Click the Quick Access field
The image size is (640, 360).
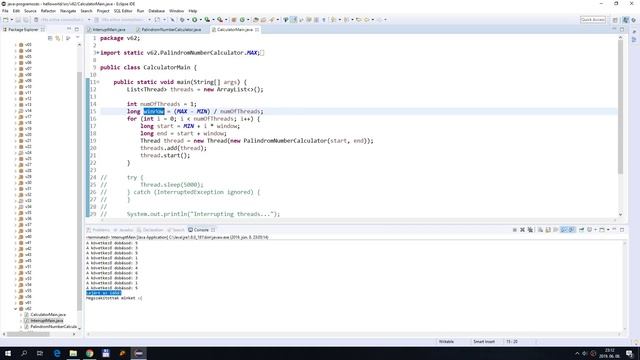pyautogui.click(x=593, y=20)
